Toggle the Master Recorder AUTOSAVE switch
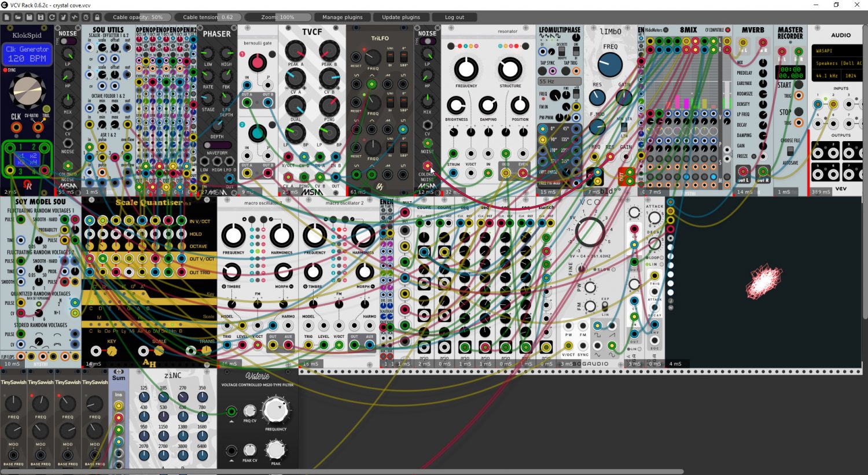The height and width of the screenshot is (475, 868). [790, 151]
